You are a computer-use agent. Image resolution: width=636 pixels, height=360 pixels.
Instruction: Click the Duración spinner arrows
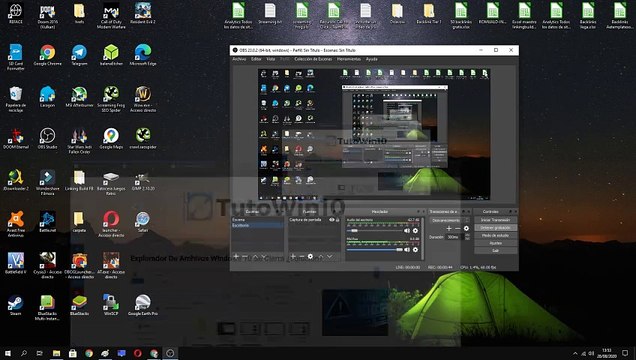pos(467,237)
